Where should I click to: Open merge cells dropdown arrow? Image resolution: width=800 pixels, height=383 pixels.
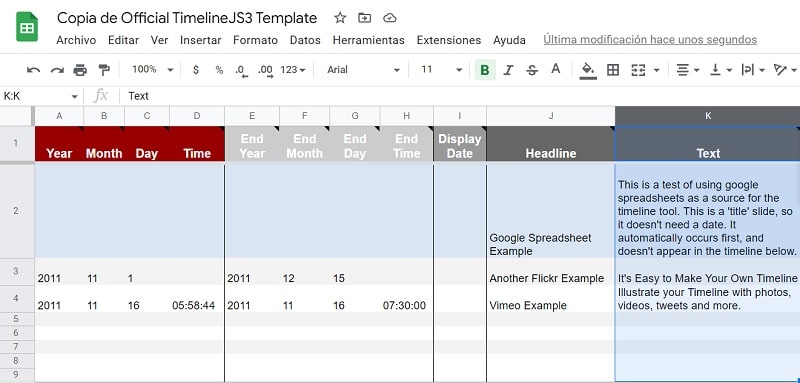657,70
